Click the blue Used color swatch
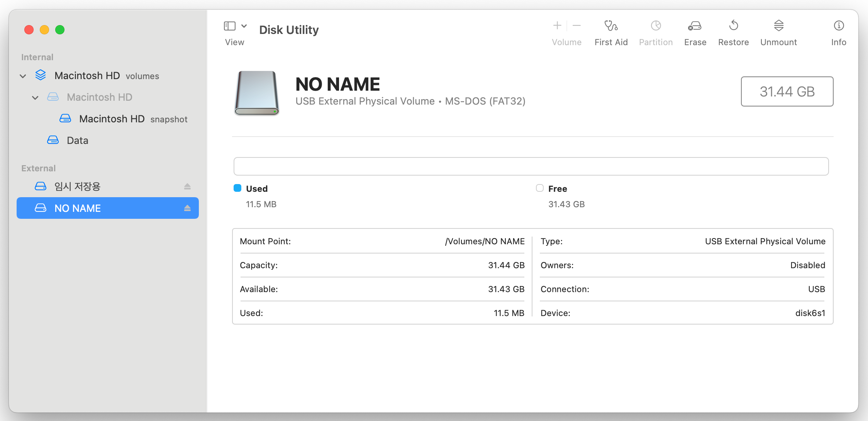 tap(237, 188)
